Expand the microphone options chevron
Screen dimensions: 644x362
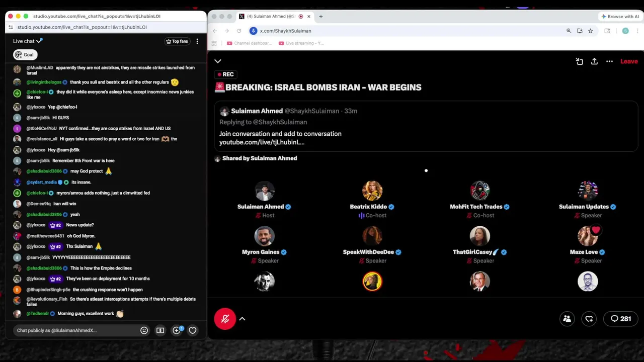242,319
